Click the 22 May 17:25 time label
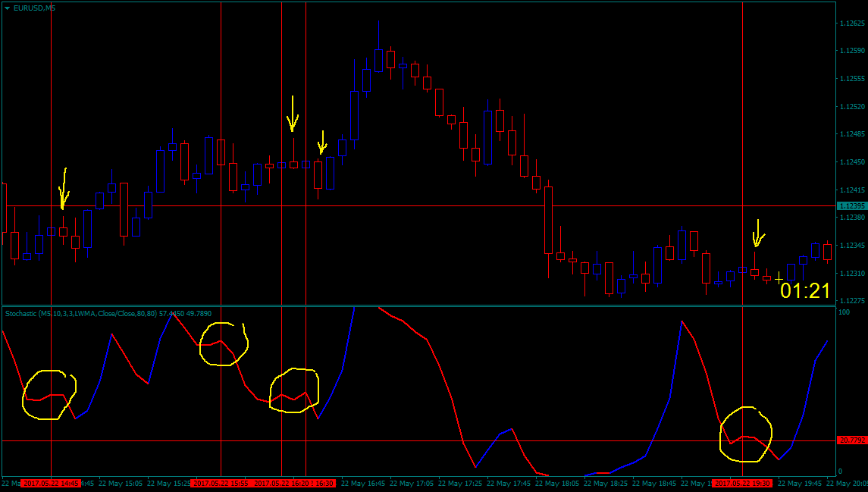868x492 pixels. tap(460, 483)
